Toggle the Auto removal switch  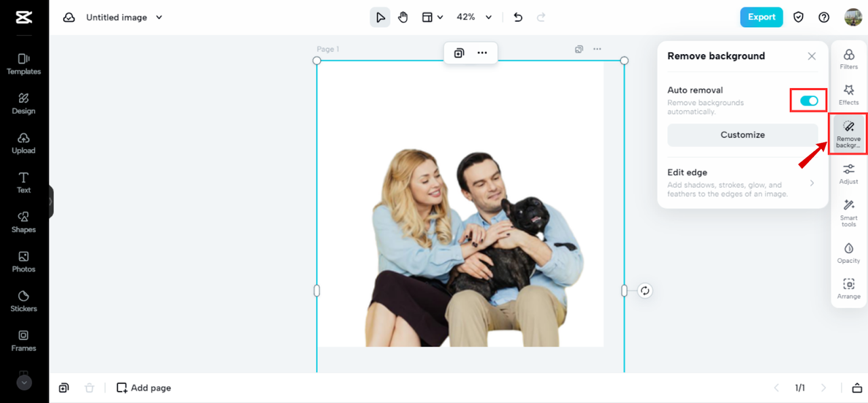(809, 100)
